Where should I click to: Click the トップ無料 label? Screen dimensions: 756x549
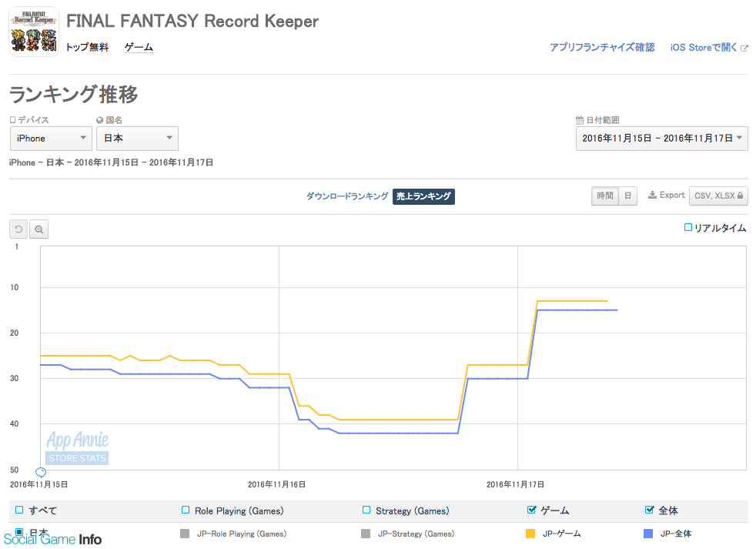pyautogui.click(x=87, y=47)
